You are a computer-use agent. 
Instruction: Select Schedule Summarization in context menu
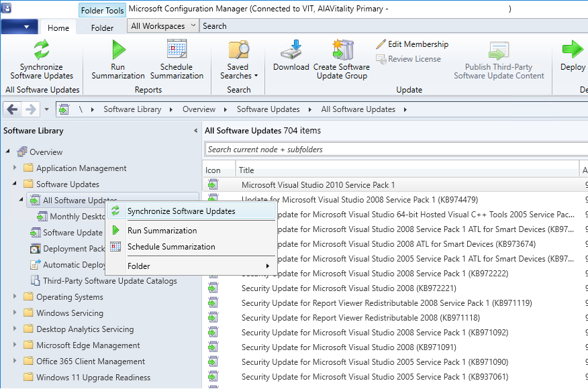[192, 247]
